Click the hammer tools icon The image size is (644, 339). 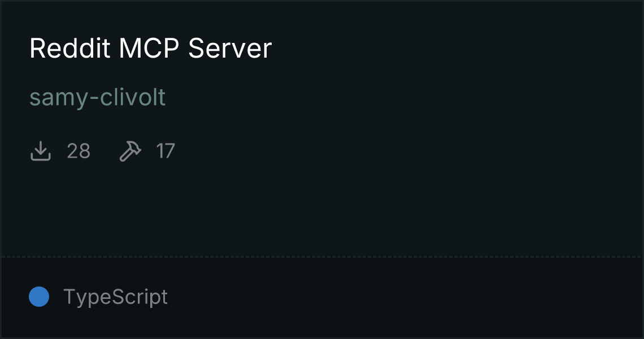(130, 151)
